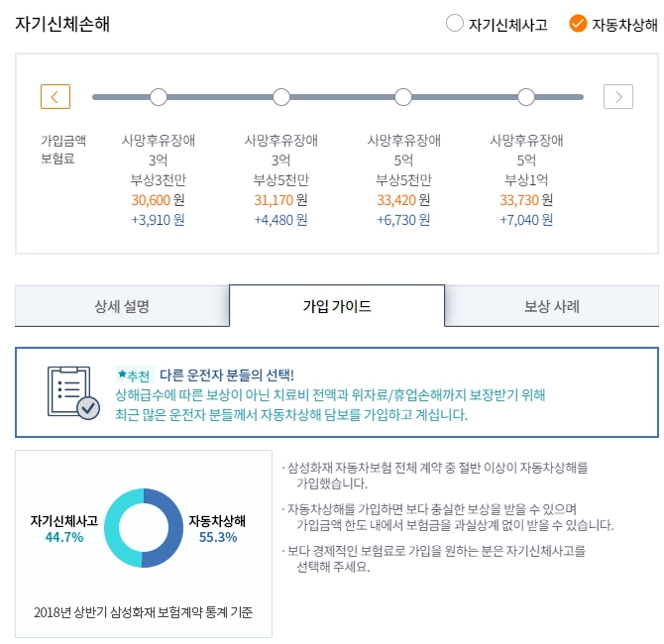Click the +6,730 원 difference amount
Screen dimensions: 664x644
(403, 220)
